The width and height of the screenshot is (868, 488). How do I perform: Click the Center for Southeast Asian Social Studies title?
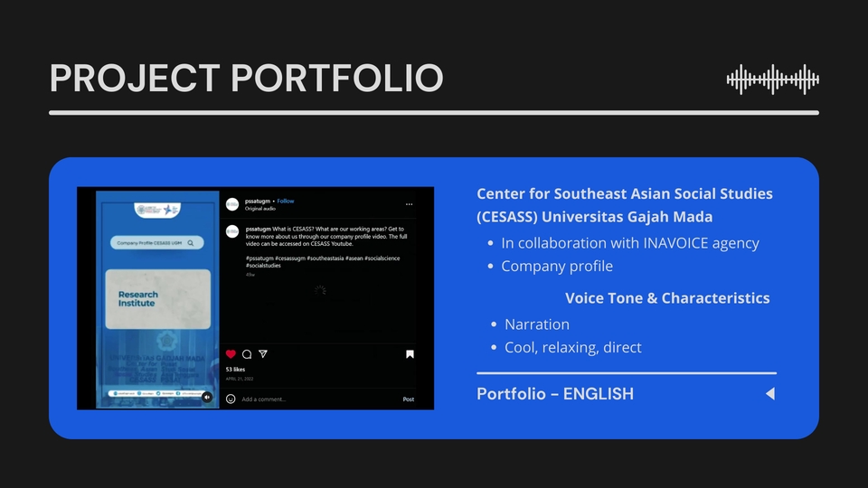point(625,205)
